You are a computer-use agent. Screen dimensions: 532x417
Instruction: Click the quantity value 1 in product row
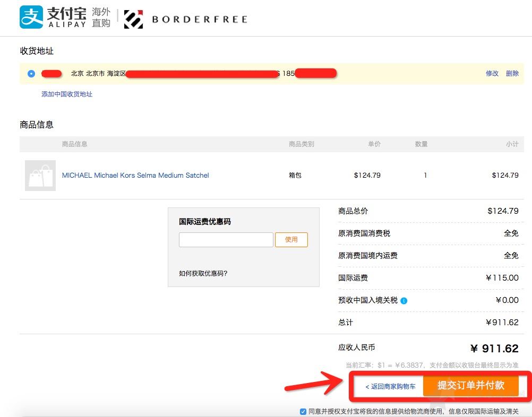click(425, 175)
